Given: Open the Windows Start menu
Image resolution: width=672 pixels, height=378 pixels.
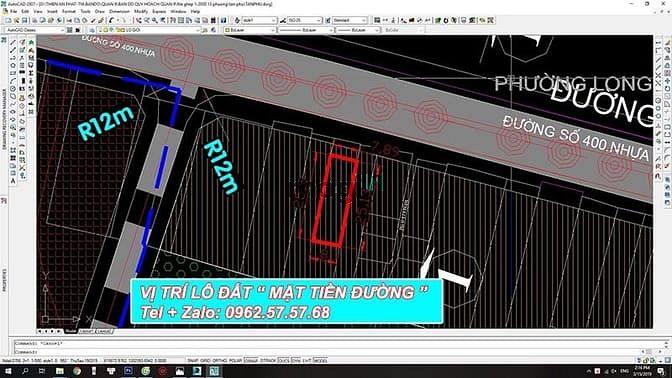Looking at the screenshot, I should pyautogui.click(x=8, y=371).
